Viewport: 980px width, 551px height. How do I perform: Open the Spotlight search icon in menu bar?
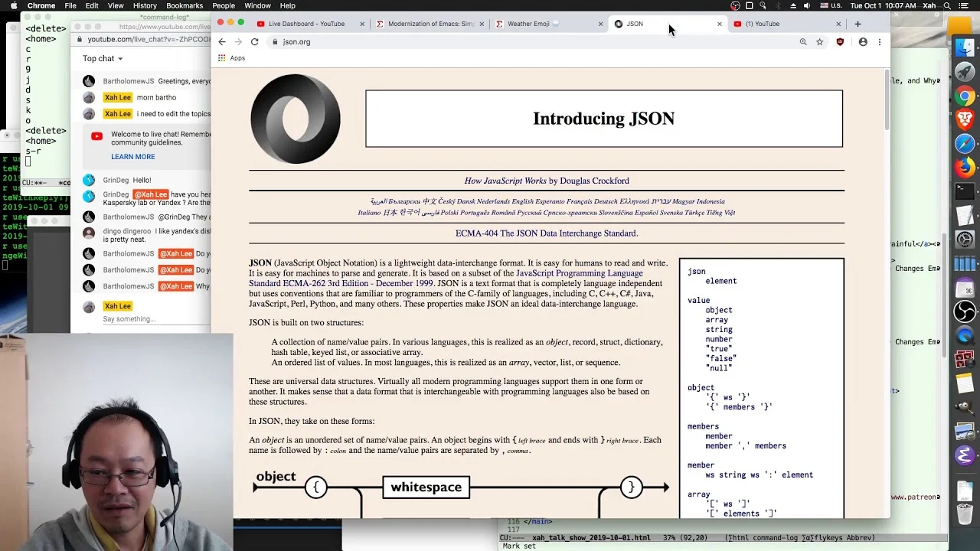coord(914,5)
